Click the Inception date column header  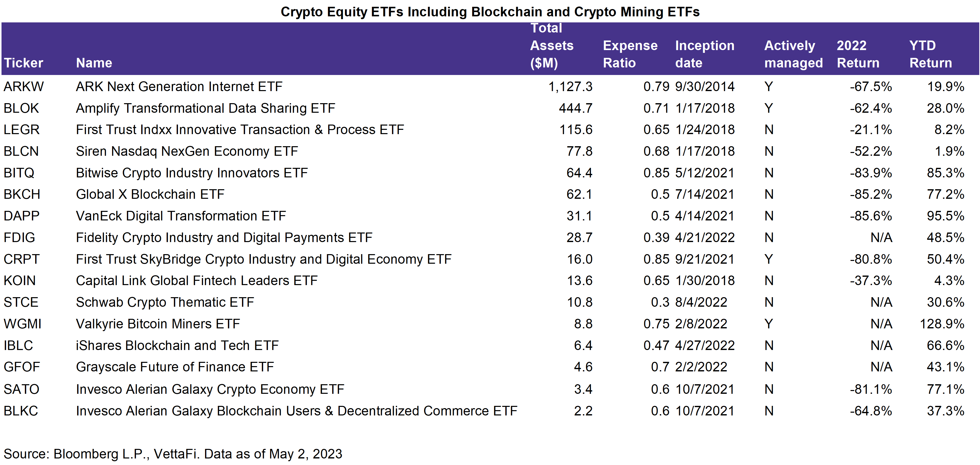(705, 54)
